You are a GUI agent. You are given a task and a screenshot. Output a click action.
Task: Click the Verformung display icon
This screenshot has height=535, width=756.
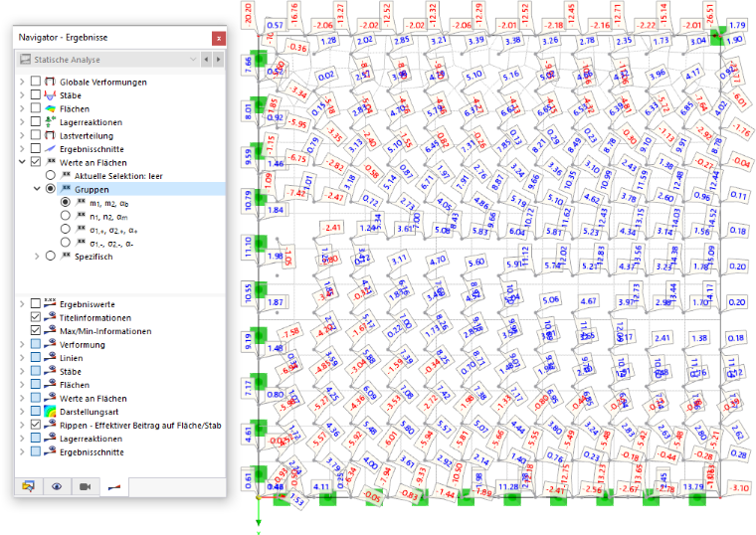tap(50, 344)
